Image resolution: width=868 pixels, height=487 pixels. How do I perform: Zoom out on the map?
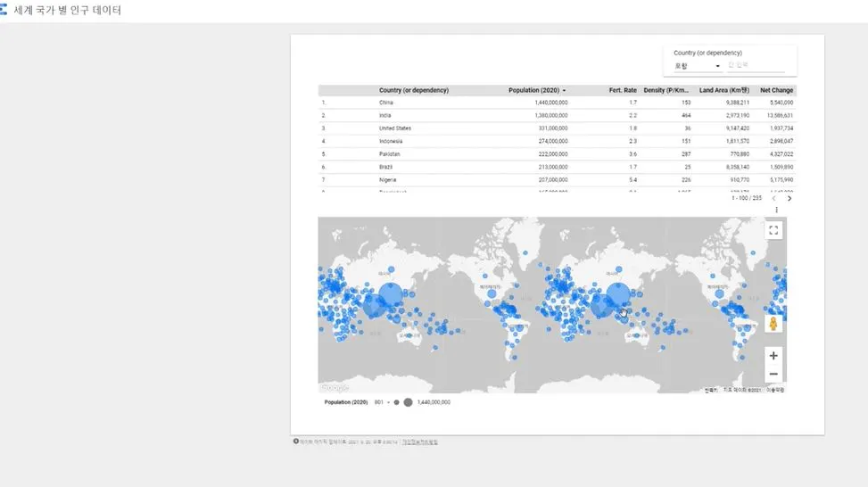point(773,374)
